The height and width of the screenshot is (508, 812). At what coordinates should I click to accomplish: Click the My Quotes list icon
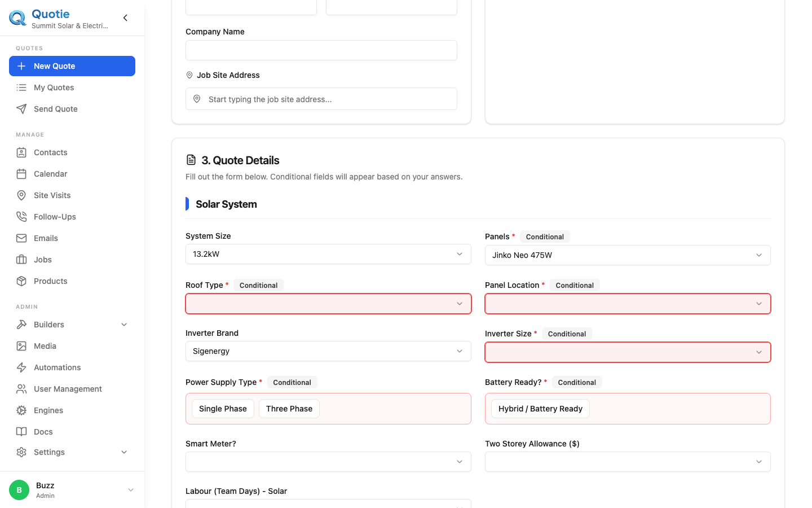[x=21, y=87]
